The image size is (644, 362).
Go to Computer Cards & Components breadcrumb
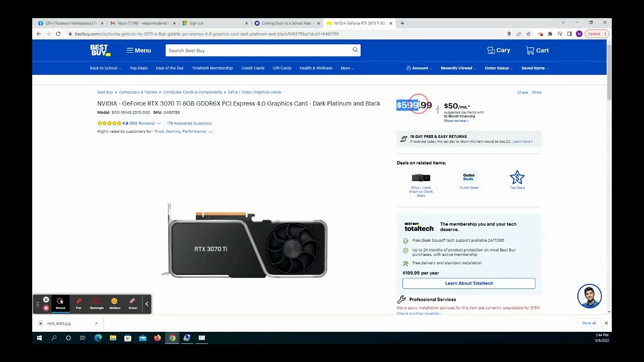[x=192, y=92]
